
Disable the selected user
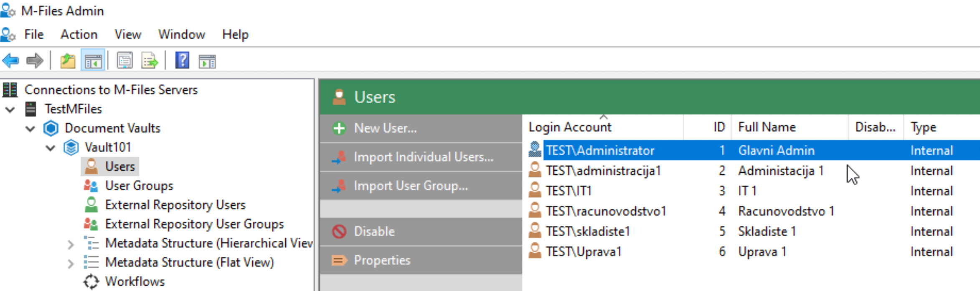[421, 231]
